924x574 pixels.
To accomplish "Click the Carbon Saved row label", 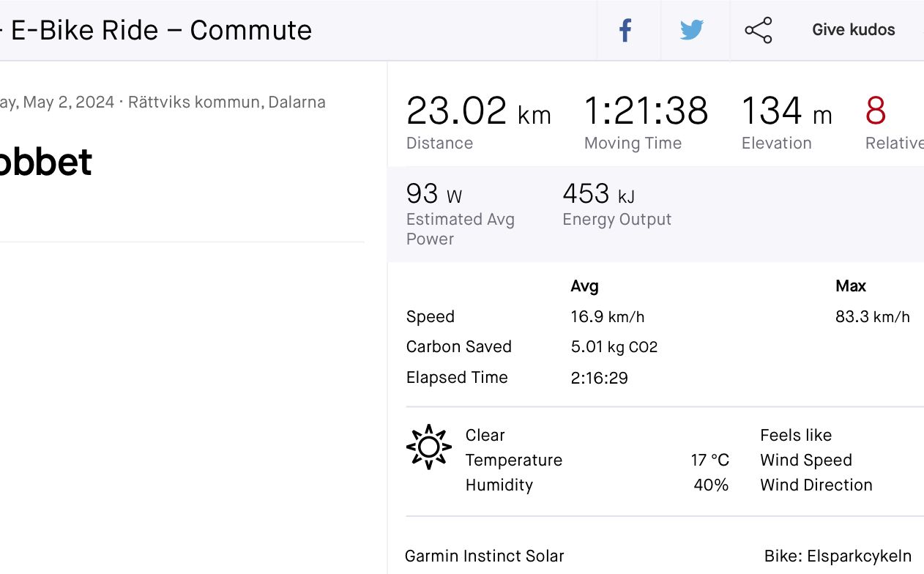I will pyautogui.click(x=459, y=347).
